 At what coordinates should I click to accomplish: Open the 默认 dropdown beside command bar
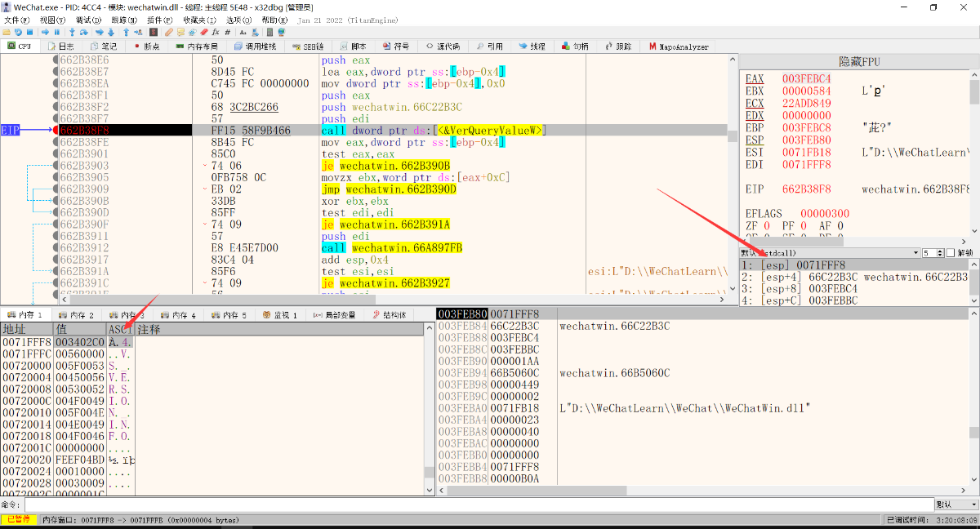click(x=955, y=505)
